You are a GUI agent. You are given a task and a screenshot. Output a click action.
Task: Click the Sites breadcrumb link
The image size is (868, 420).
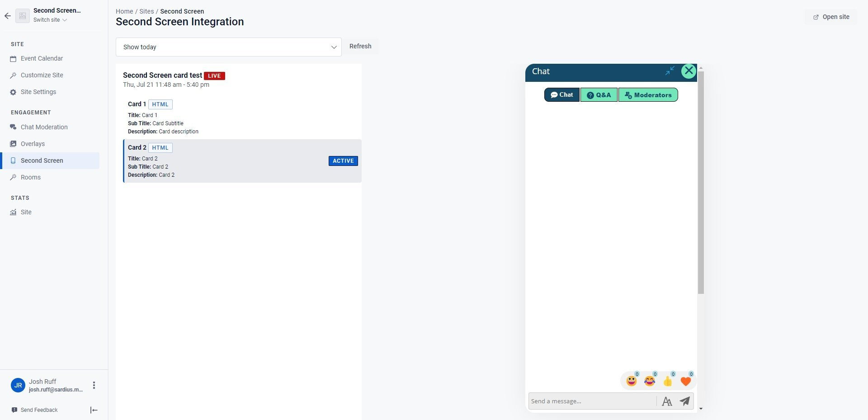click(146, 11)
